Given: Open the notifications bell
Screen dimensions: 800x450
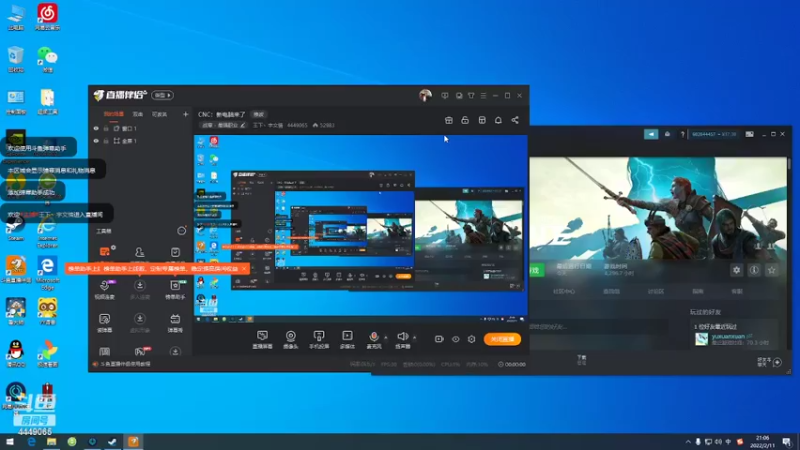Looking at the screenshot, I should (498, 120).
